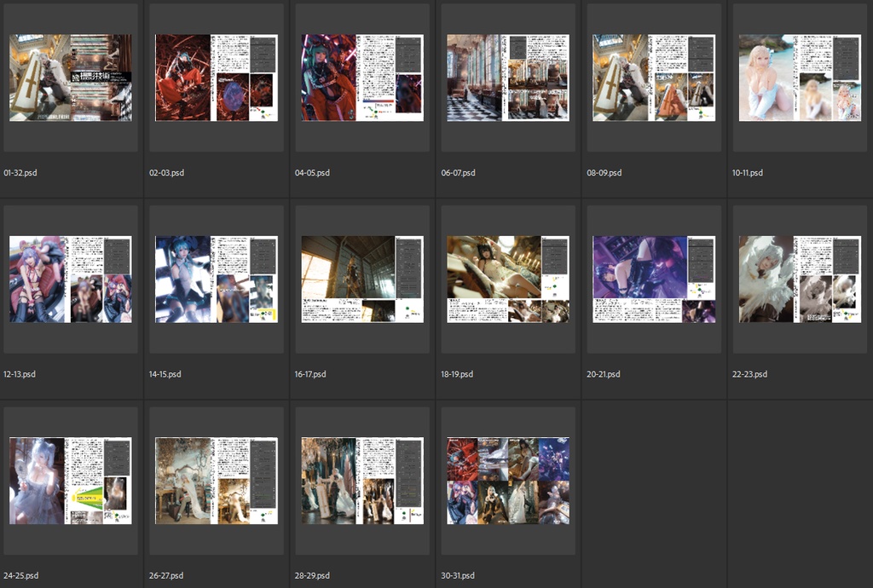Select the 24-25.psd thumbnail
The image size is (873, 588).
(x=71, y=481)
